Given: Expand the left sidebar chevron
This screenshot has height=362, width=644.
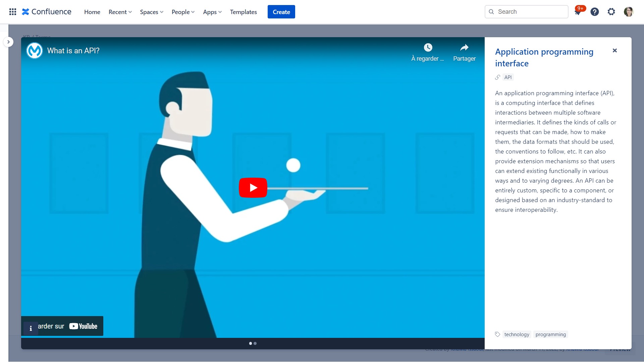Looking at the screenshot, I should click(x=8, y=42).
